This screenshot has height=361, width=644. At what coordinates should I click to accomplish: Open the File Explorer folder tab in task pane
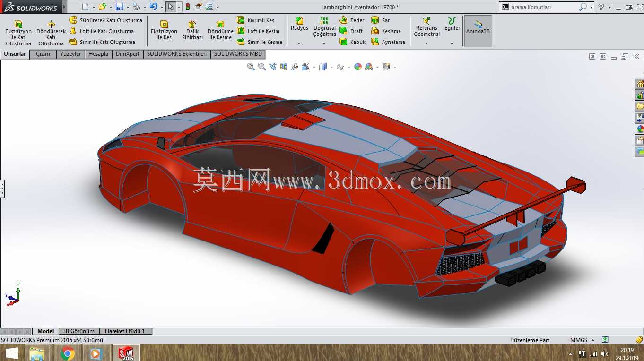click(640, 106)
